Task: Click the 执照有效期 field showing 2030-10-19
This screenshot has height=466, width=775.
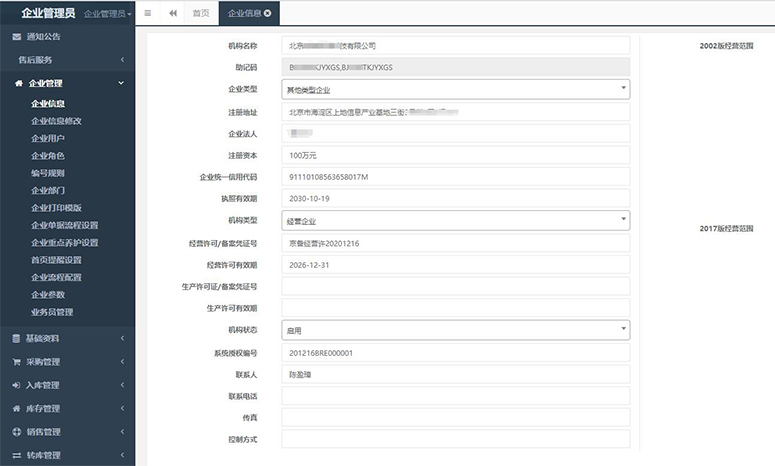Action: tap(456, 198)
